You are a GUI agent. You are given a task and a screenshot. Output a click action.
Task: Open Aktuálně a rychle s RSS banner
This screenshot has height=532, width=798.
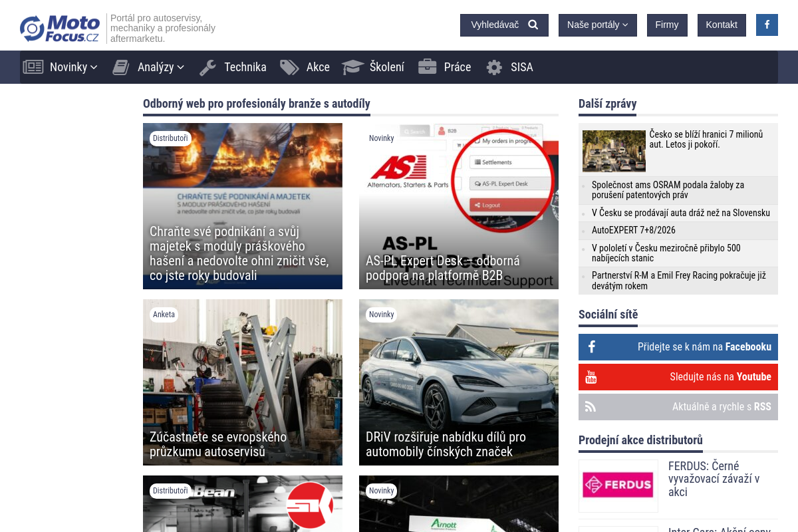(x=678, y=406)
